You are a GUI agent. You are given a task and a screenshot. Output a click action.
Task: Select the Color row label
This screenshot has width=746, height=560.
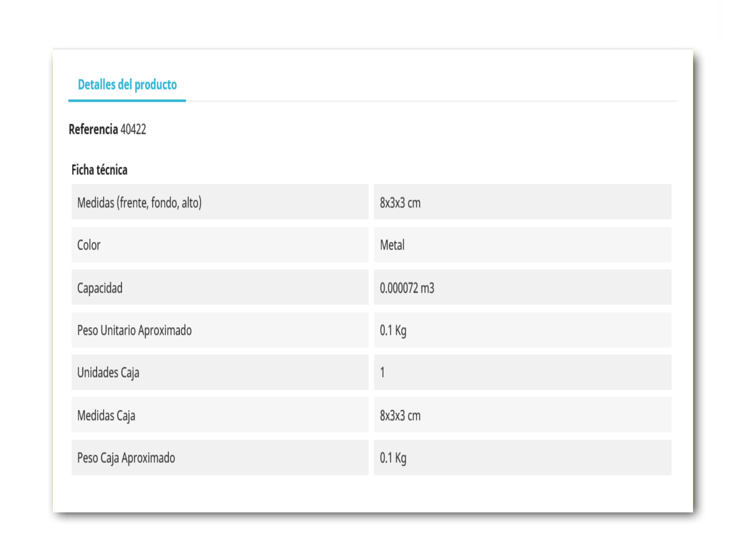[x=89, y=245]
